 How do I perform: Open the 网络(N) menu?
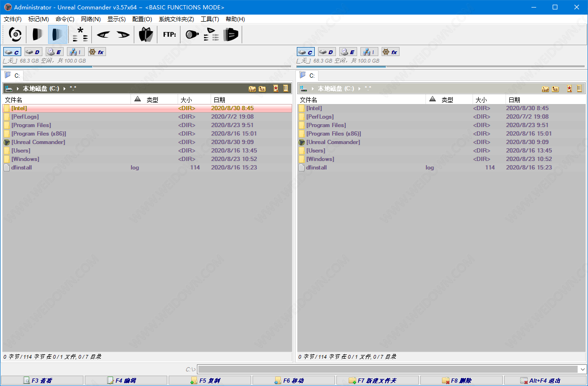pos(91,19)
